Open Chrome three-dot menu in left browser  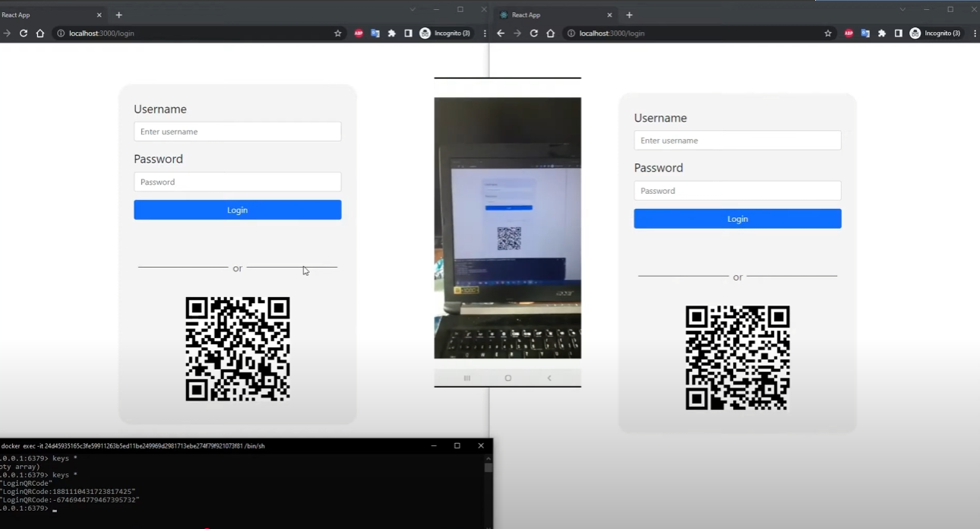(485, 33)
